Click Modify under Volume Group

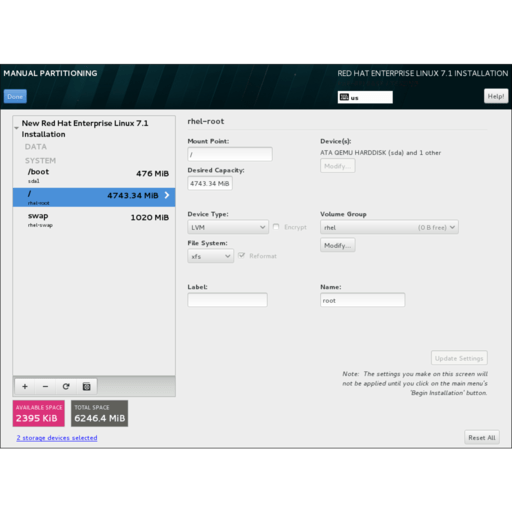(x=338, y=245)
